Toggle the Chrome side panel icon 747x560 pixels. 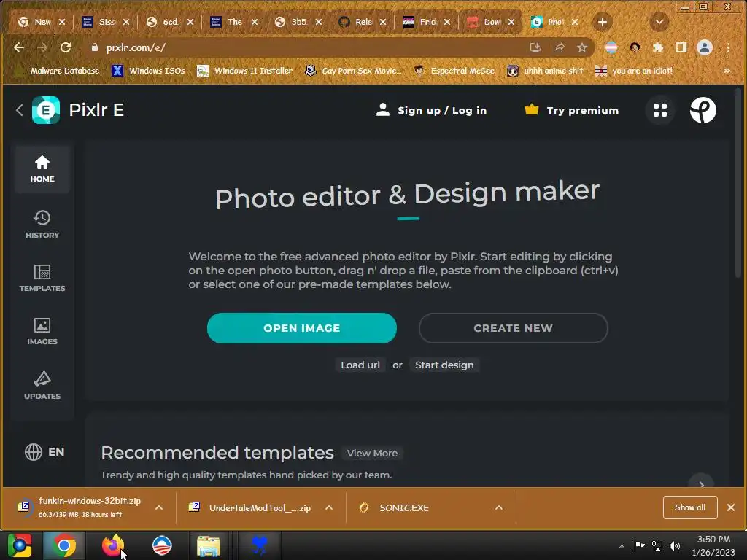point(681,47)
